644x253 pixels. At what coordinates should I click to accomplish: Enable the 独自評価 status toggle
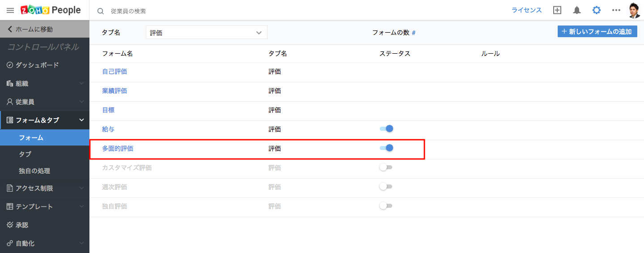click(386, 206)
